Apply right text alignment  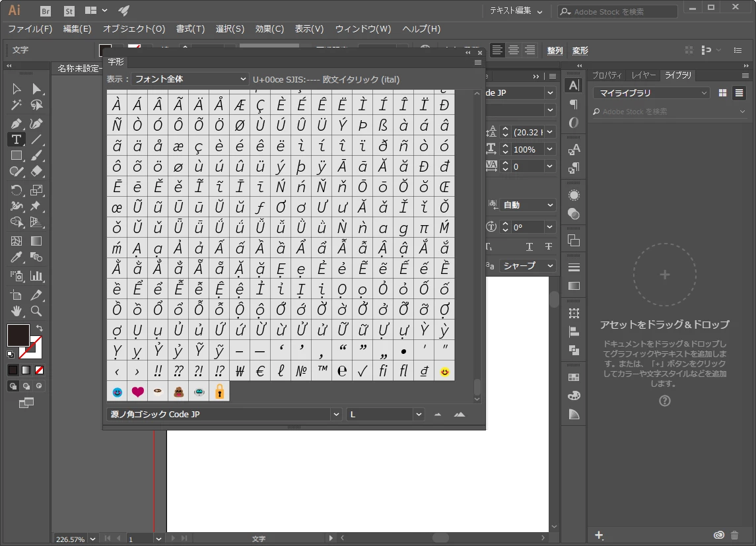click(x=530, y=50)
